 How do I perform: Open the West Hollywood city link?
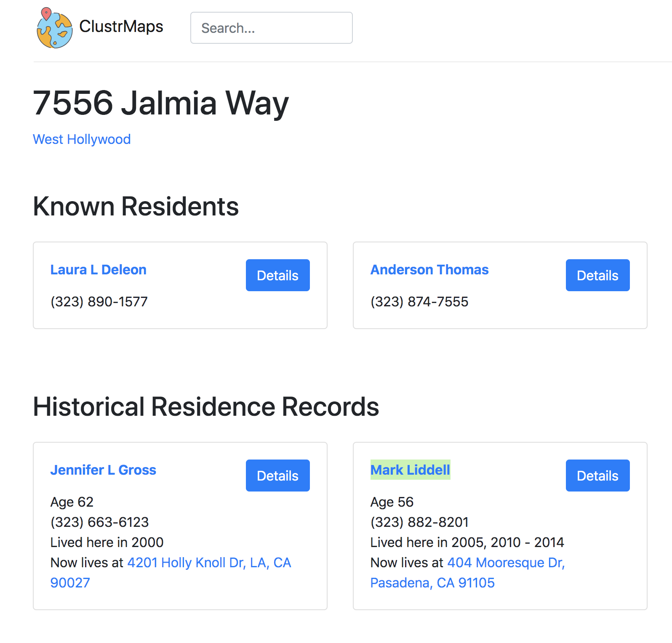coord(82,139)
